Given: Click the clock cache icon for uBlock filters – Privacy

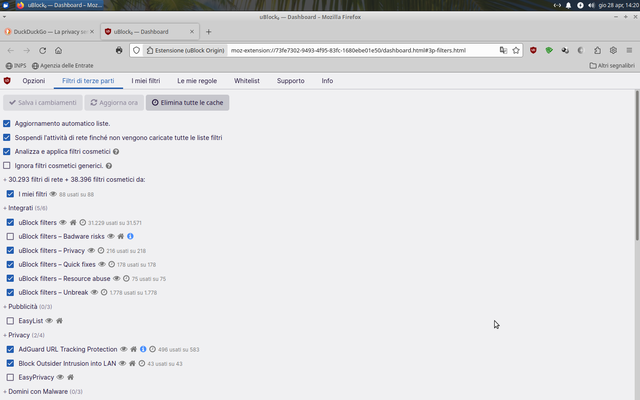Looking at the screenshot, I should pos(101,251).
